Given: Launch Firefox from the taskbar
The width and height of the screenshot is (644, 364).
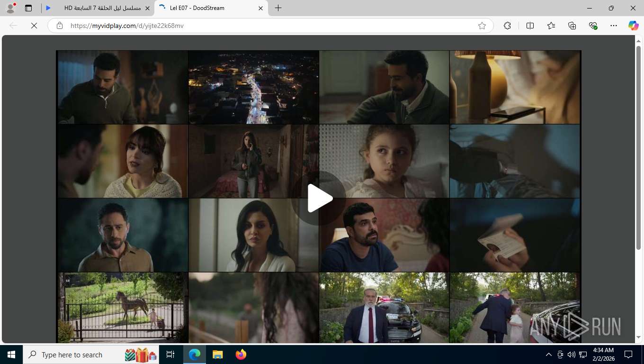Looking at the screenshot, I should [x=241, y=355].
